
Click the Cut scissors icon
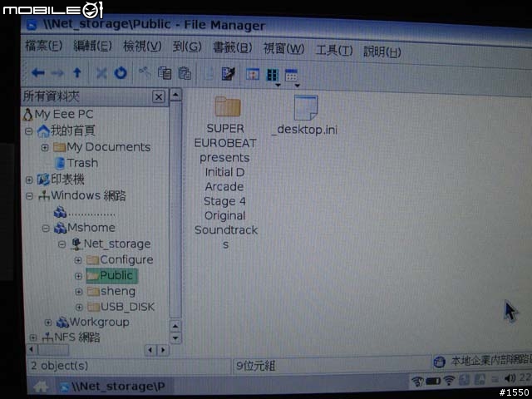(x=145, y=72)
